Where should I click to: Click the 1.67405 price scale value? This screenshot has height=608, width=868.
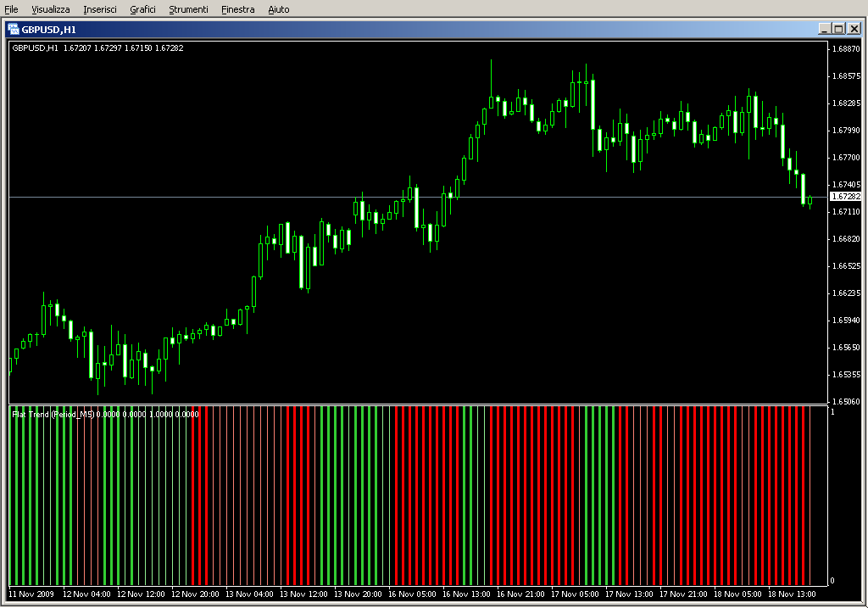[846, 184]
